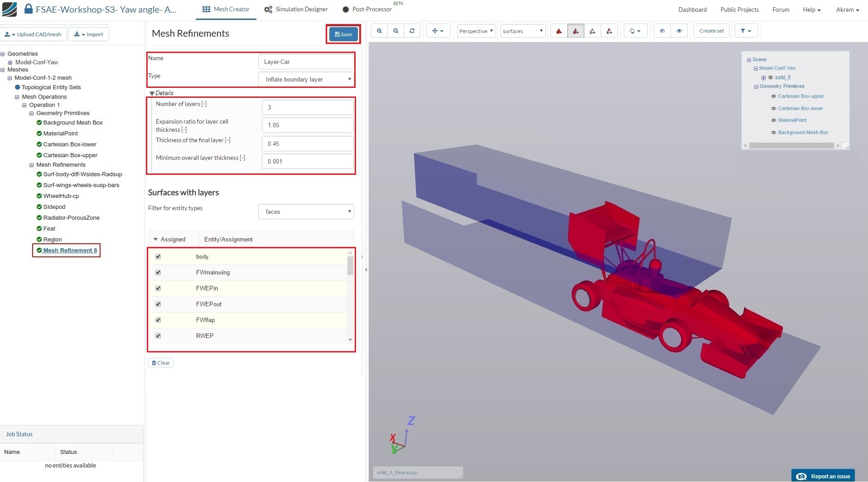Screen dimensions: 868x482
Task: Open the pointer selection mode tool
Action: (x=635, y=31)
